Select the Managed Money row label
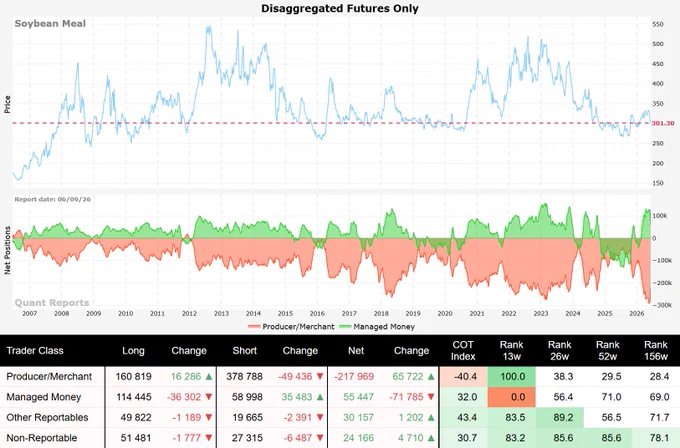 [44, 397]
